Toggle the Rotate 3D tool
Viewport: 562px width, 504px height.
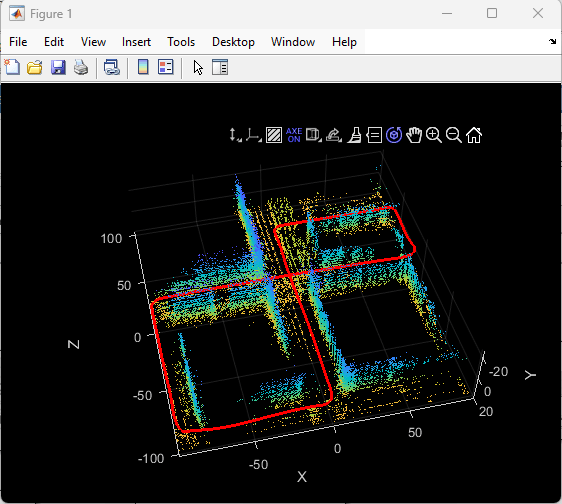coord(394,135)
